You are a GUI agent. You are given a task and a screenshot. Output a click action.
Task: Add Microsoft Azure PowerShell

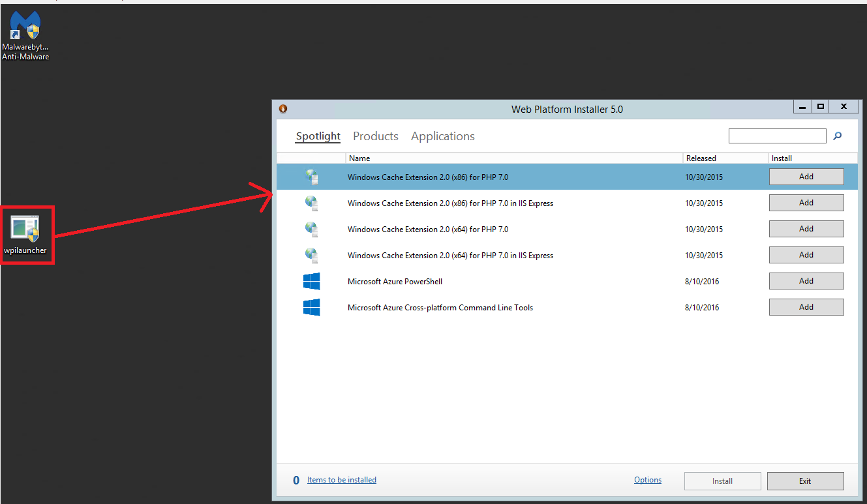806,281
